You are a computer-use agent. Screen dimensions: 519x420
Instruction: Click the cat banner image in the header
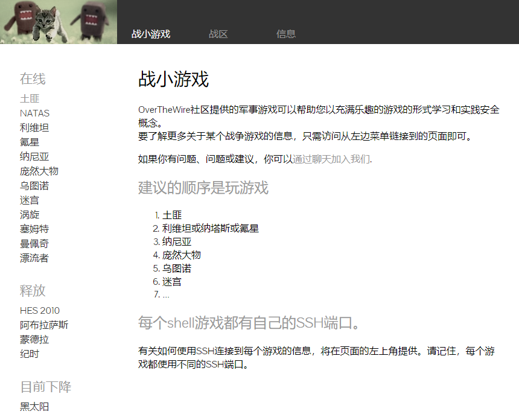(x=58, y=21)
